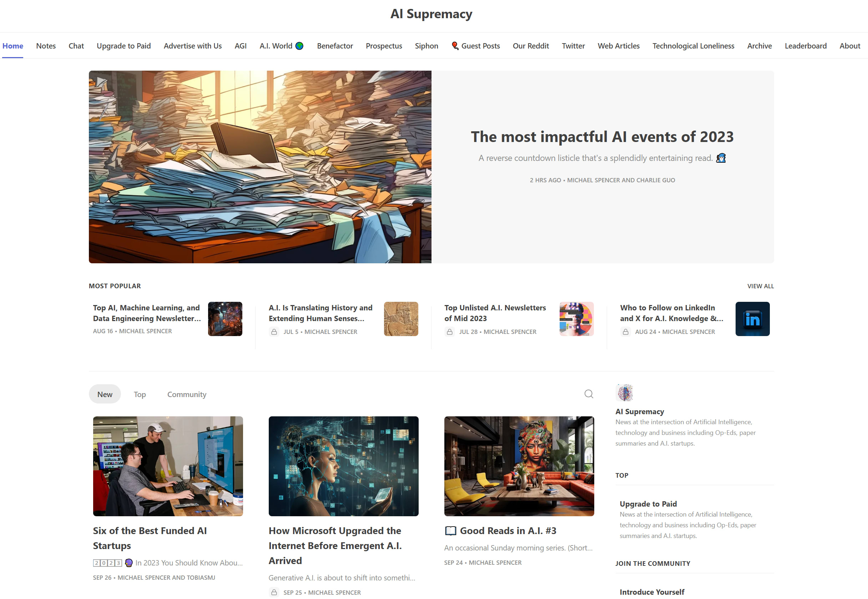The height and width of the screenshot is (599, 868).
Task: Click lock icon on Who to Follow on LinkedIn post
Action: tap(625, 332)
